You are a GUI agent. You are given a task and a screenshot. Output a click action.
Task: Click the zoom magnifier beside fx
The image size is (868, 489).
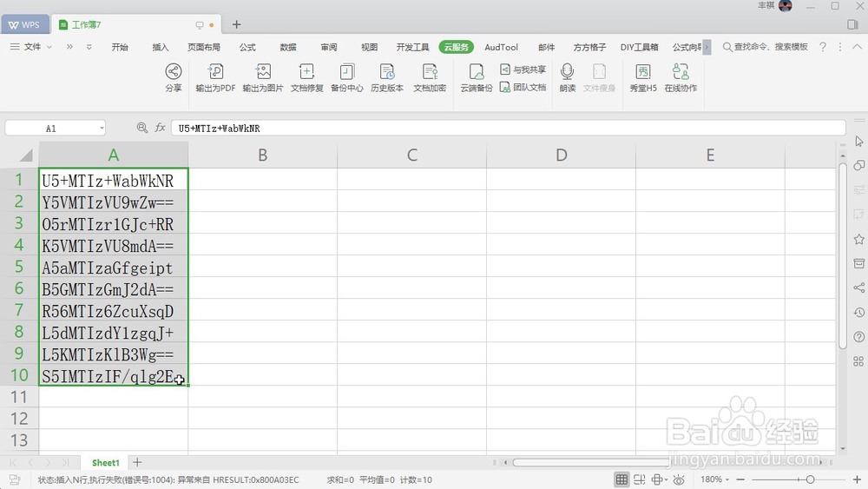[141, 128]
